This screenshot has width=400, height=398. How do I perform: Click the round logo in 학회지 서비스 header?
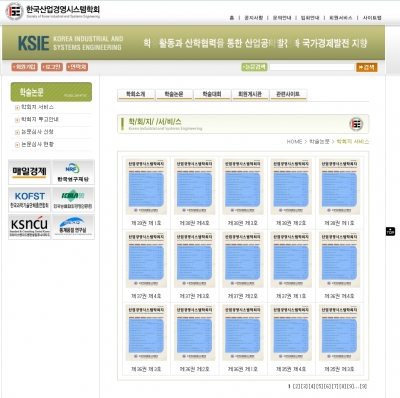click(356, 124)
